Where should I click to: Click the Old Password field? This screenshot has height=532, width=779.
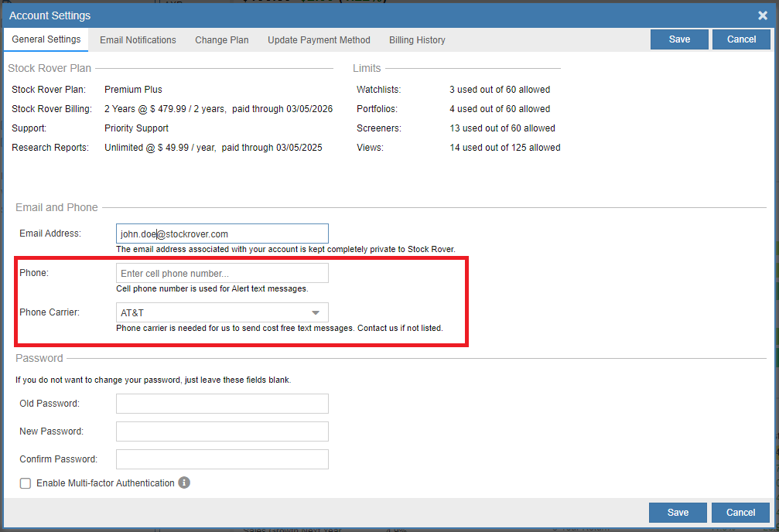(222, 403)
